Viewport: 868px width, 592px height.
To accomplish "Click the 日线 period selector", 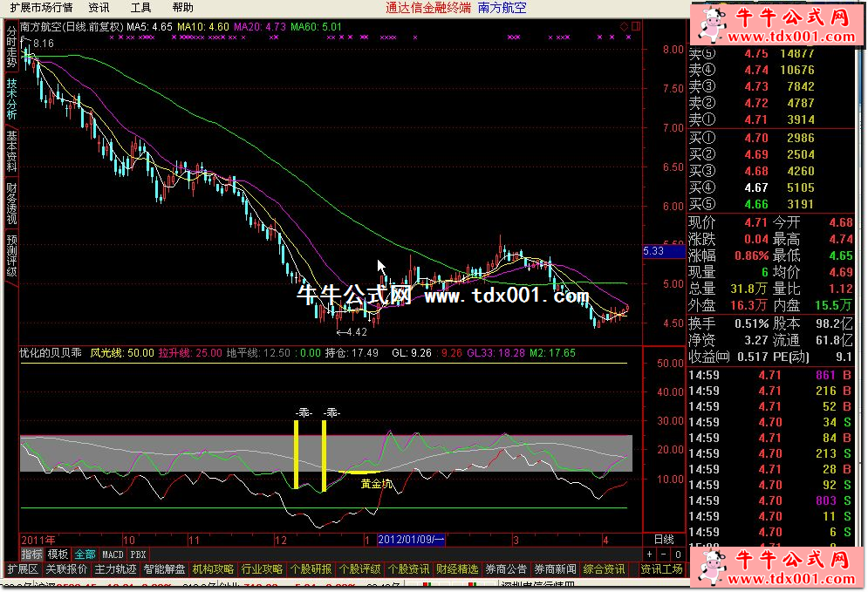I will tap(664, 540).
